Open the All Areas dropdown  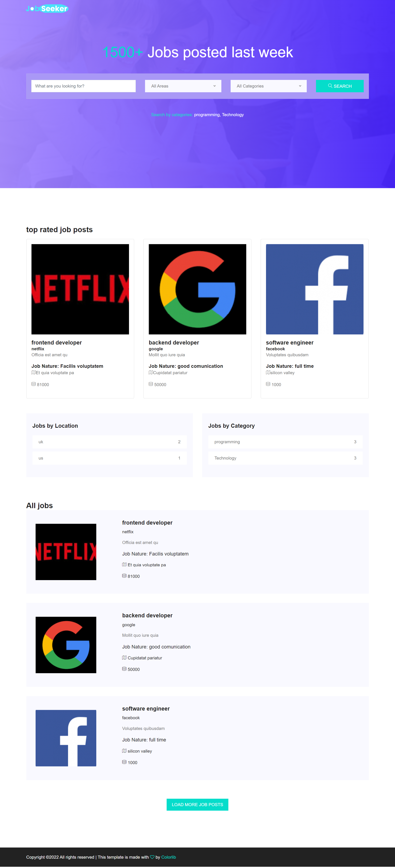(x=183, y=86)
